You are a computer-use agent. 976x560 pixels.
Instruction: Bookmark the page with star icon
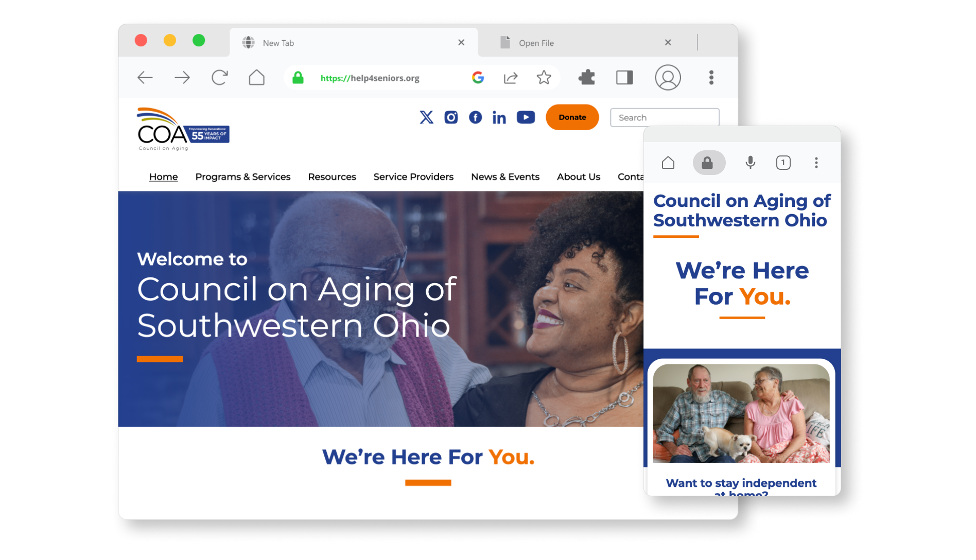(x=544, y=78)
